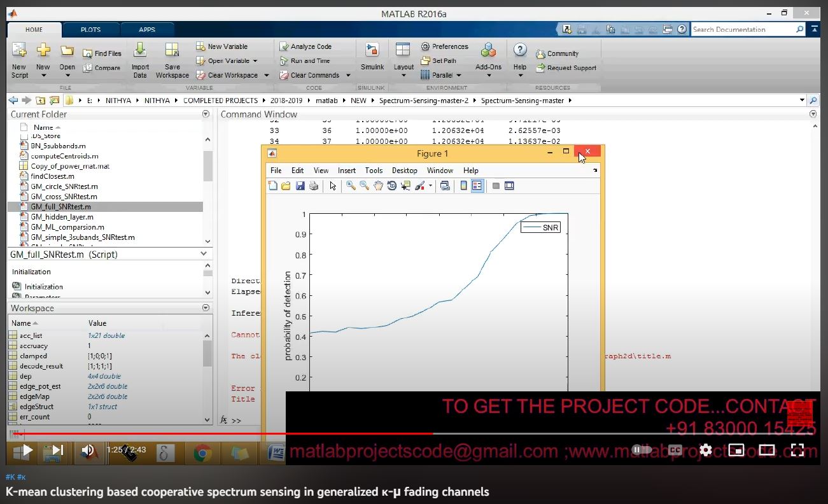Image resolution: width=828 pixels, height=504 pixels.
Task: Open the Clear Workspace dropdown arrow
Action: [x=267, y=75]
